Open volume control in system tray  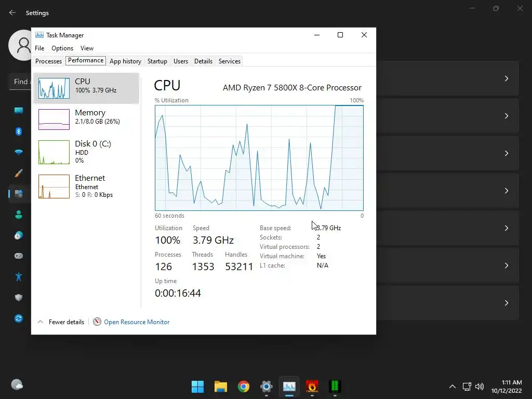click(480, 387)
